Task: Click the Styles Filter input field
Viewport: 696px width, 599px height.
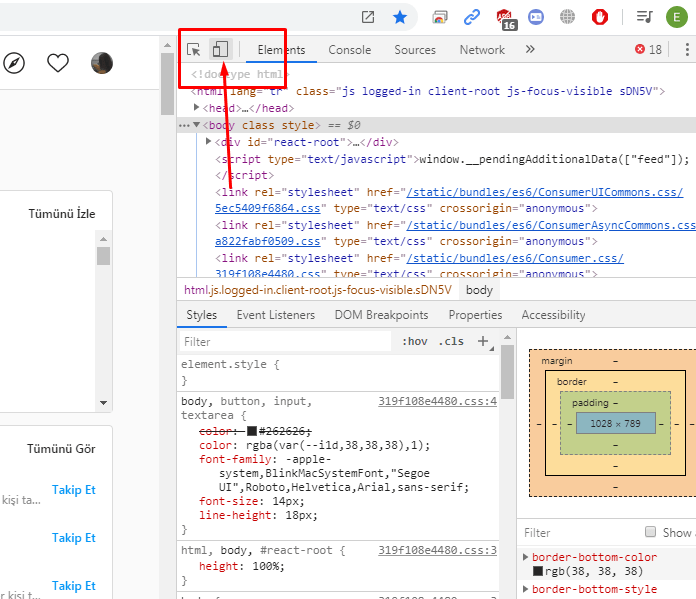Action: 285,341
